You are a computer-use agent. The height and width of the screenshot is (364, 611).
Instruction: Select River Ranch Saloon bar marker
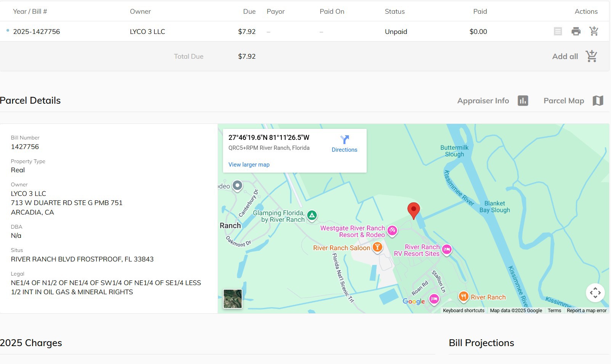377,248
